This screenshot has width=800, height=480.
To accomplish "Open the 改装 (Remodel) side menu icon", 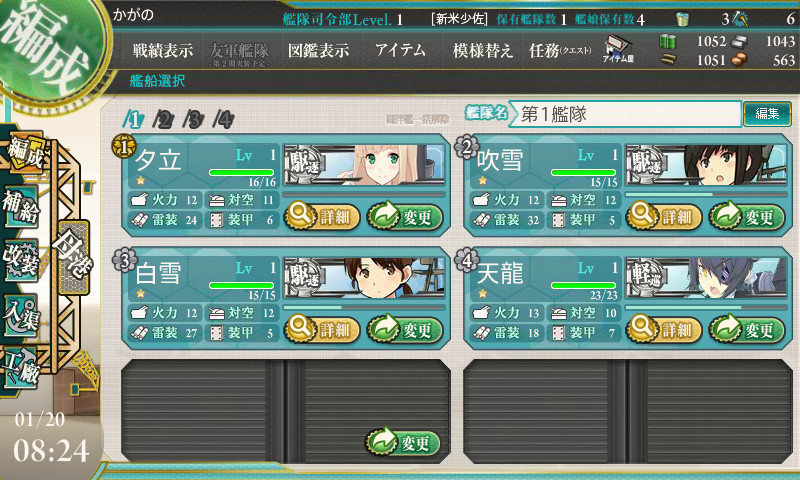I will (x=21, y=260).
